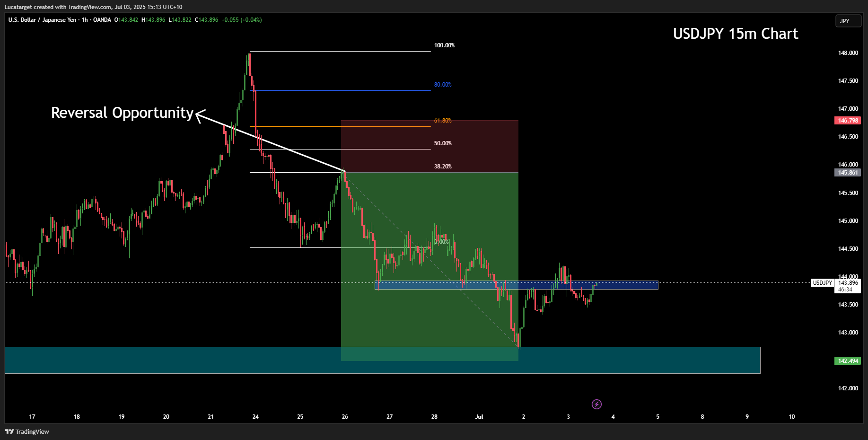Select the grey 145.861 entry price label

pos(848,173)
